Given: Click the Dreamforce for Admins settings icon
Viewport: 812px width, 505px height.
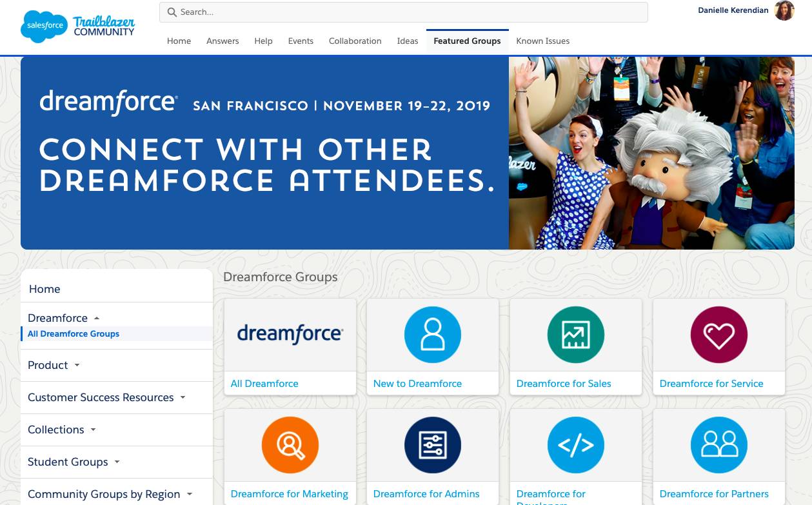Looking at the screenshot, I should click(x=433, y=445).
